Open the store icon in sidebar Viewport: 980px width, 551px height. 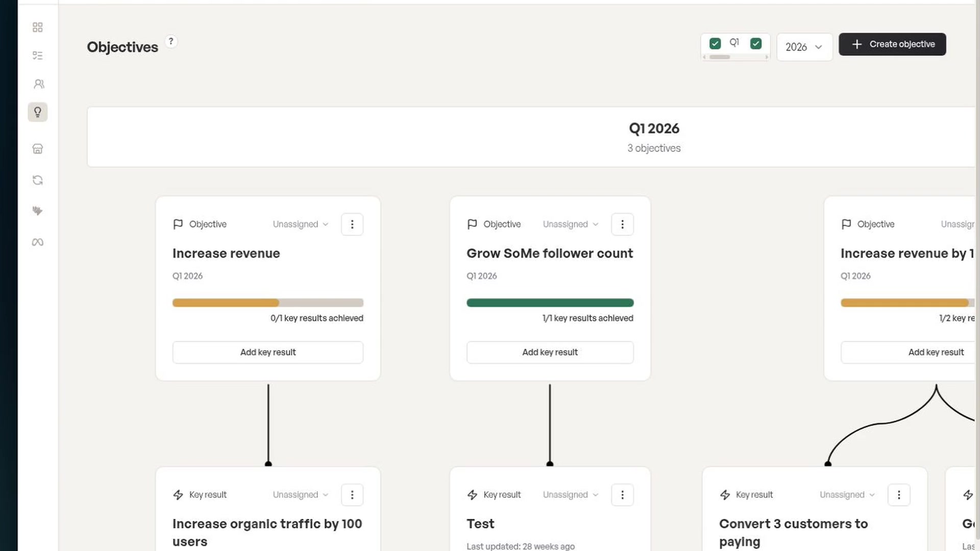(x=37, y=148)
